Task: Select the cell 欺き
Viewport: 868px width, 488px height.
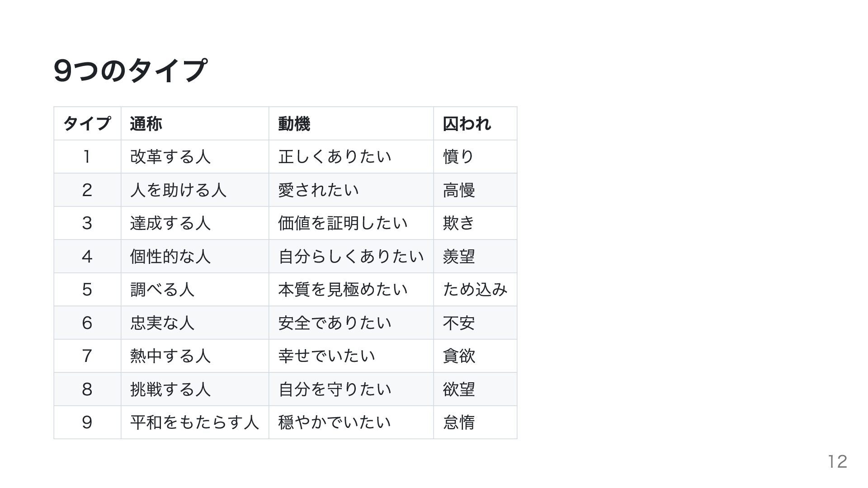Action: pyautogui.click(x=458, y=223)
